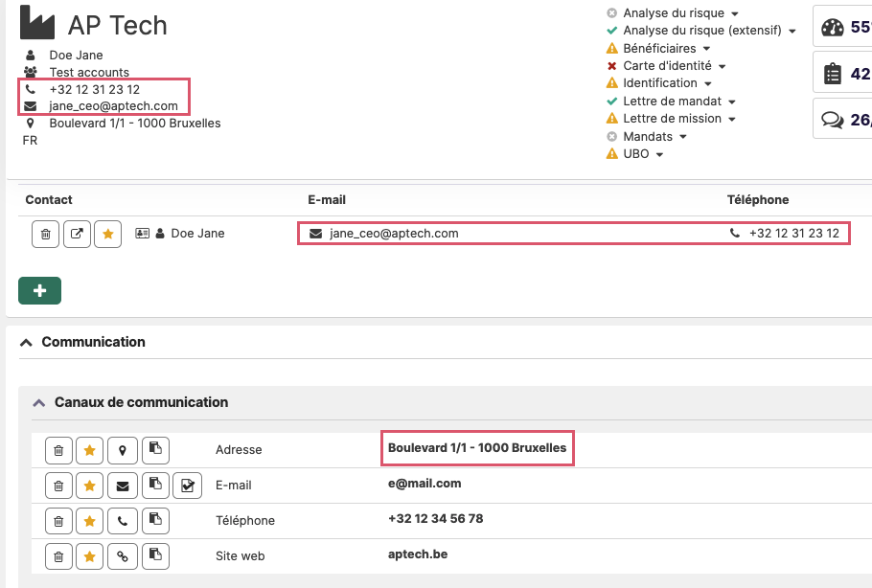Delete the Adresse row
The height and width of the screenshot is (588, 872).
click(x=58, y=450)
